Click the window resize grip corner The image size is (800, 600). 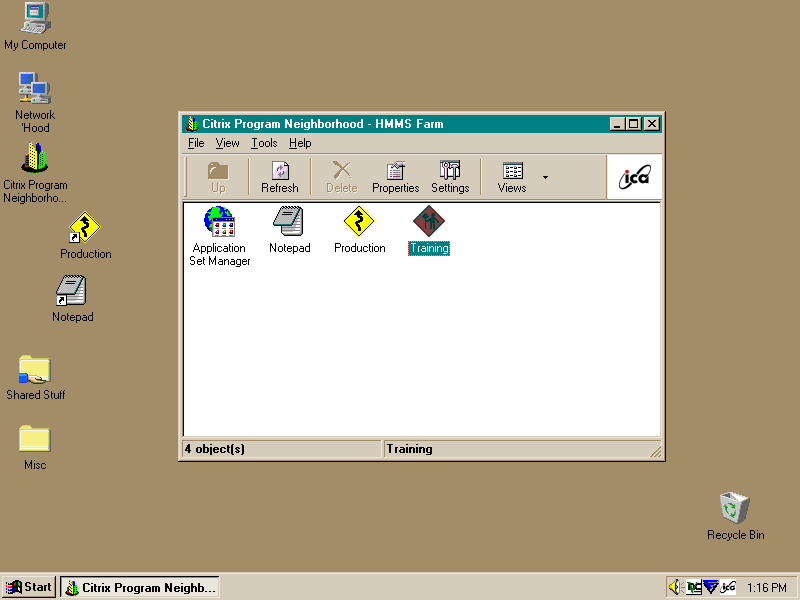[656, 452]
